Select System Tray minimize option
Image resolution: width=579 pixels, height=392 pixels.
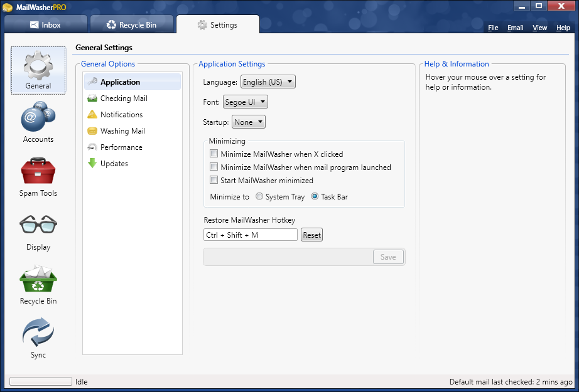click(x=259, y=196)
